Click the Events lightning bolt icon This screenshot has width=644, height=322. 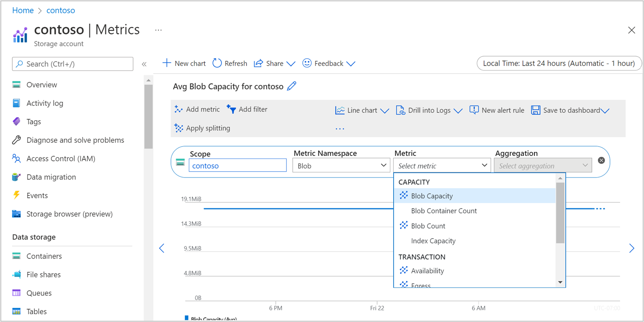point(17,195)
